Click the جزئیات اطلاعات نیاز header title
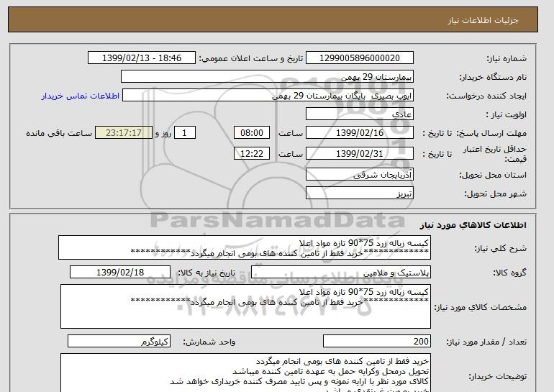554x392 pixels. coord(483,20)
